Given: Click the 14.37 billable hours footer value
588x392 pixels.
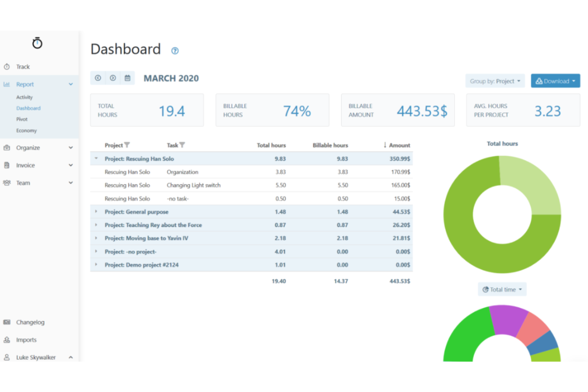Looking at the screenshot, I should [341, 281].
